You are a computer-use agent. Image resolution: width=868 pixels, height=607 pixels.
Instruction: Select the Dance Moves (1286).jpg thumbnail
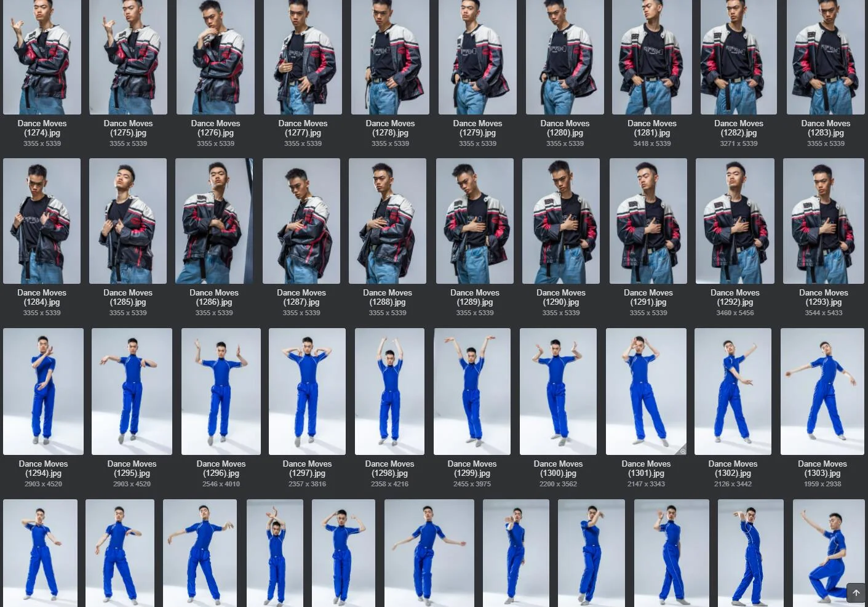tap(214, 221)
